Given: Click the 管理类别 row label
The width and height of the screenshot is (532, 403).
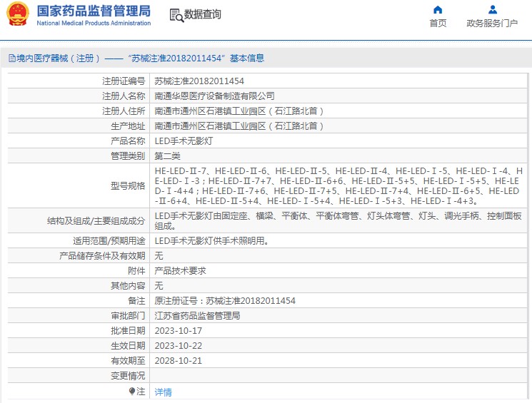Looking at the screenshot, I should [128, 155].
